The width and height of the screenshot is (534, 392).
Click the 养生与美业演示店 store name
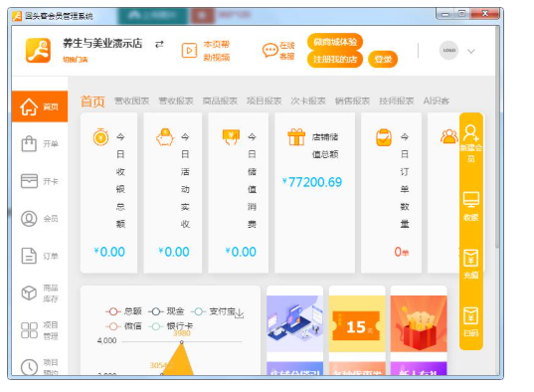[102, 44]
